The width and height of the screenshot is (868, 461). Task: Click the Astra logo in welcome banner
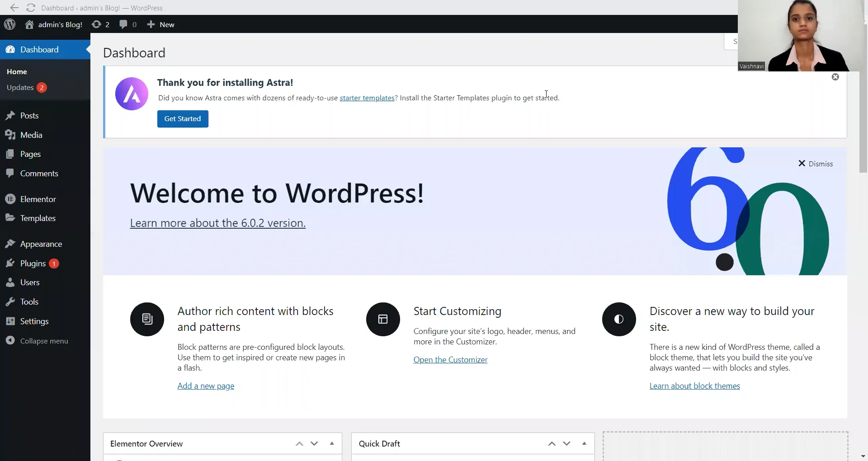pos(131,94)
